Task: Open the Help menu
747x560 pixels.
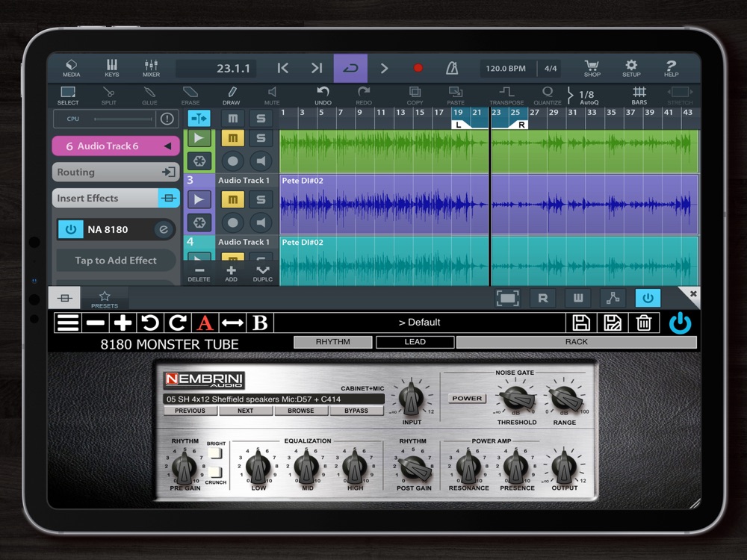Action: [672, 68]
